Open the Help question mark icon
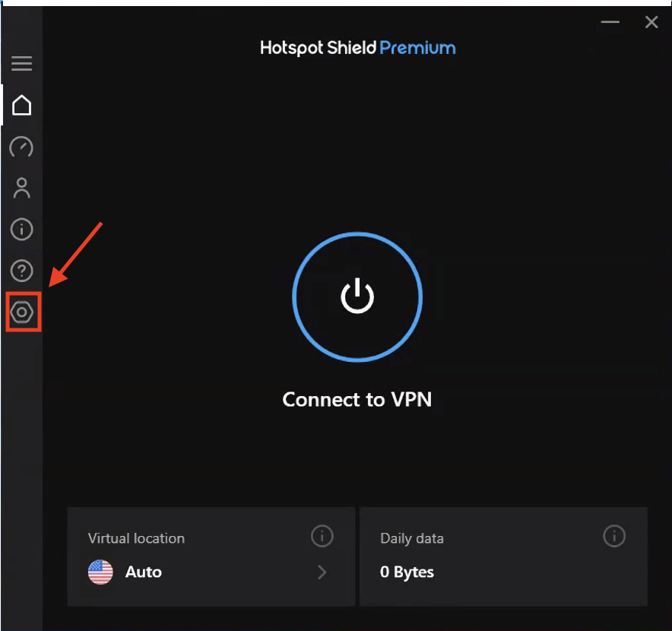672x631 pixels. [x=21, y=271]
